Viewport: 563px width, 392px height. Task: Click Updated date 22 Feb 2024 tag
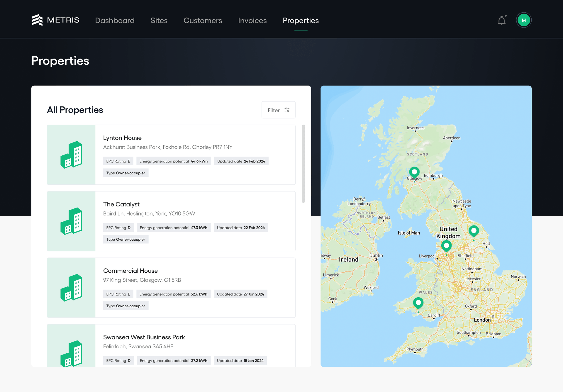click(241, 228)
